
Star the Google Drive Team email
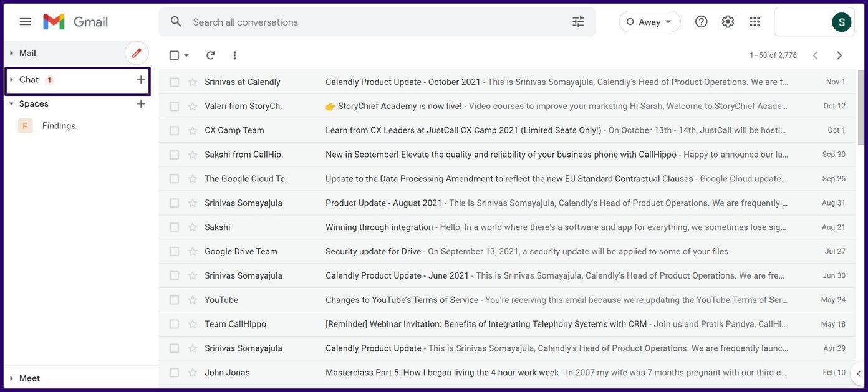pyautogui.click(x=193, y=252)
